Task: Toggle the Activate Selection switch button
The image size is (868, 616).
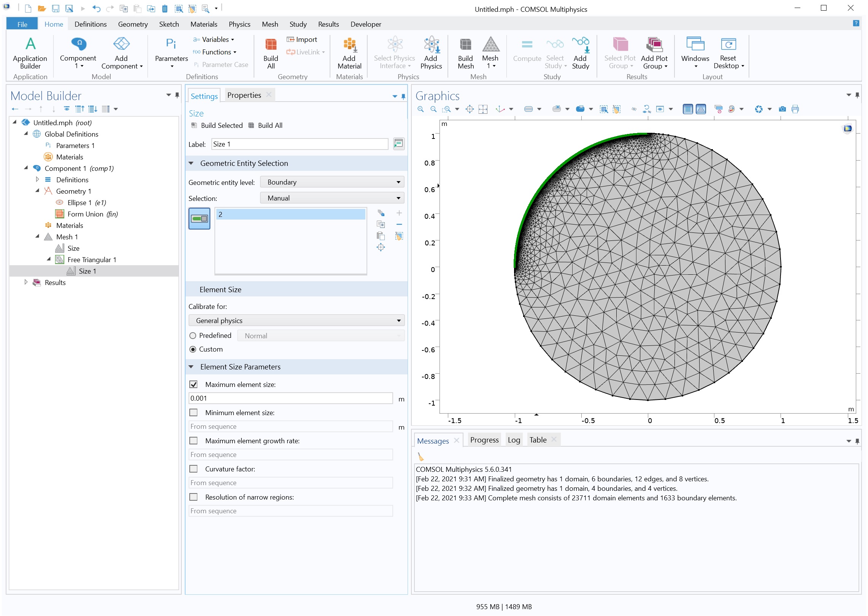Action: (x=199, y=218)
